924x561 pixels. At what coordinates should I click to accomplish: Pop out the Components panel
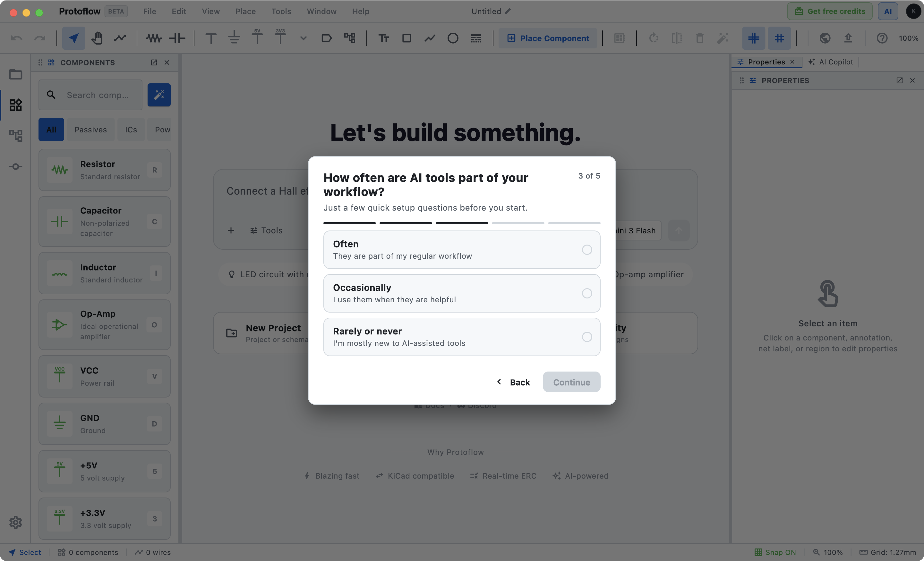coord(154,62)
